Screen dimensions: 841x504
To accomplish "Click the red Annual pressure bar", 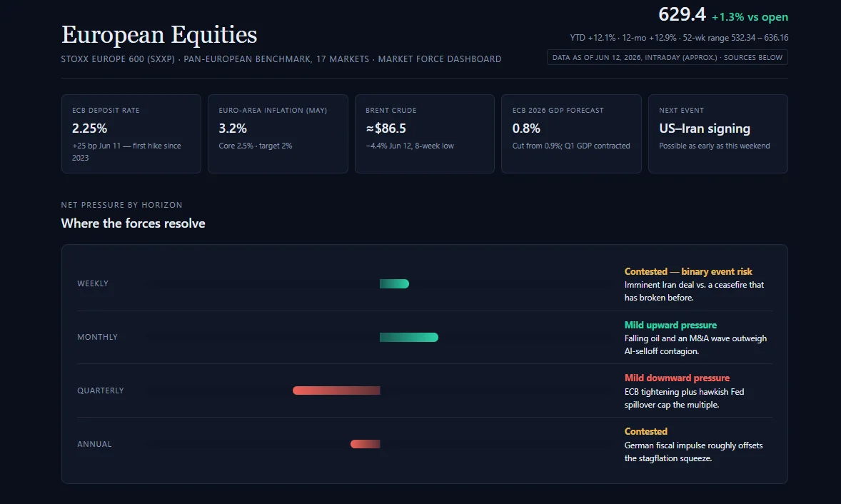I will point(366,444).
